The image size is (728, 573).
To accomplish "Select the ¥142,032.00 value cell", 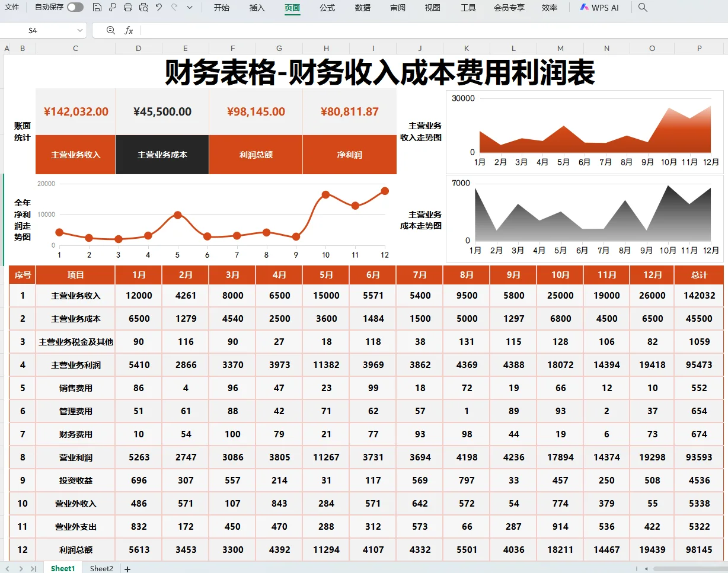I will tap(76, 112).
